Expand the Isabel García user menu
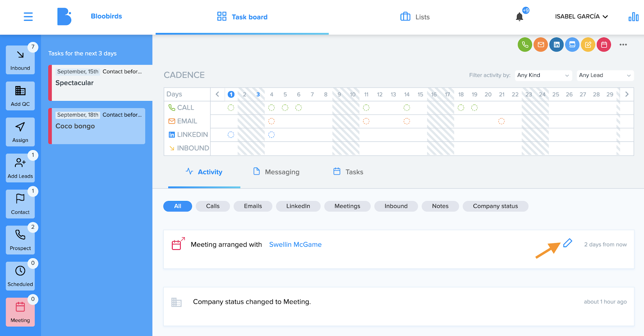 click(x=581, y=16)
